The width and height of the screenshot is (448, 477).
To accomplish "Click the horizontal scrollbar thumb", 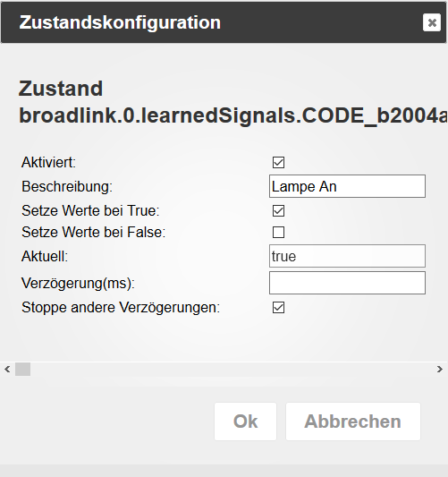I will [22, 370].
